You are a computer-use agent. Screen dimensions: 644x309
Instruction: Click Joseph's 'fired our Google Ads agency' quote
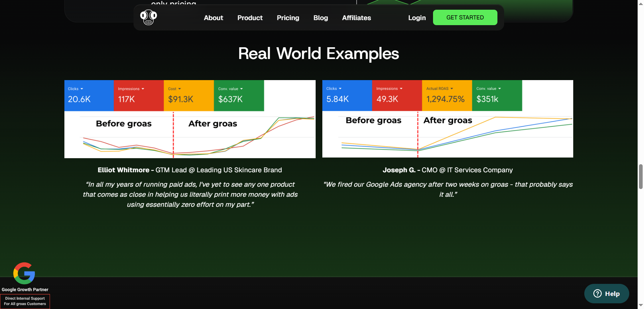tap(448, 189)
